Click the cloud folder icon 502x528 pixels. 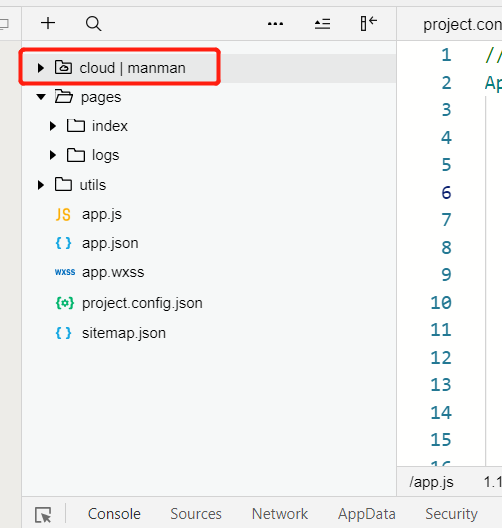(63, 67)
